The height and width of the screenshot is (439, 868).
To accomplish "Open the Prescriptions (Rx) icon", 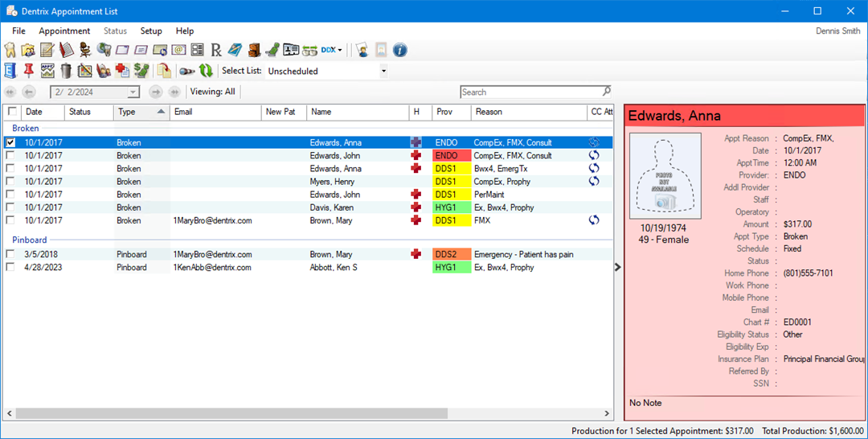I will [x=215, y=50].
